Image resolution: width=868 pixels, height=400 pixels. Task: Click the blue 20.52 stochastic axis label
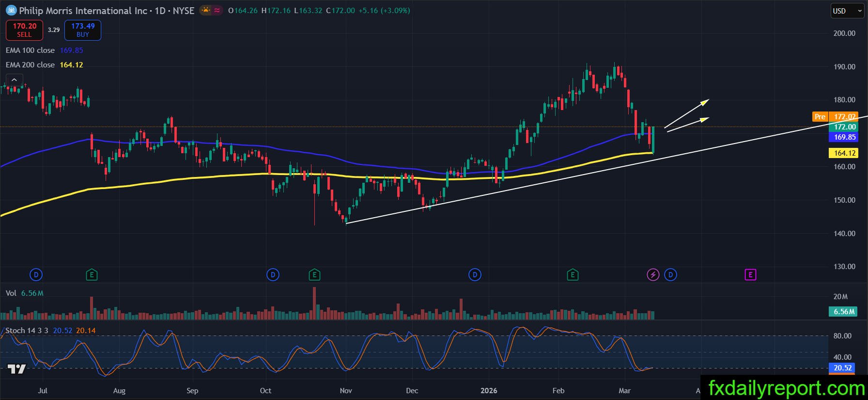(x=843, y=368)
